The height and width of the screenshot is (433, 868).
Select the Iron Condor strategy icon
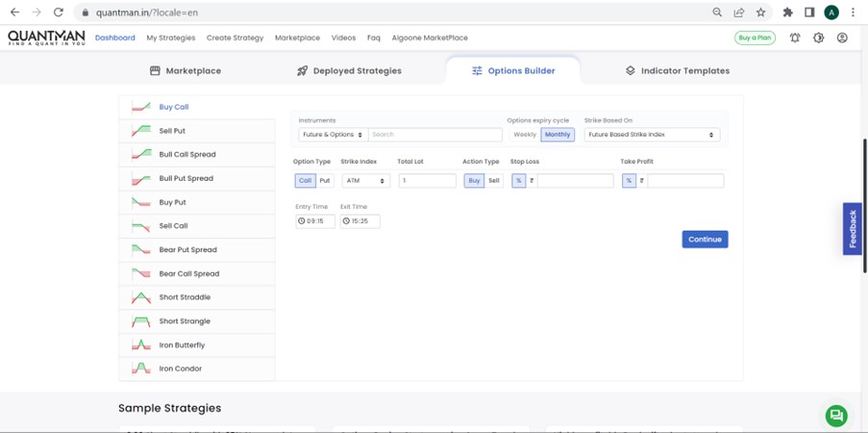[x=141, y=369]
